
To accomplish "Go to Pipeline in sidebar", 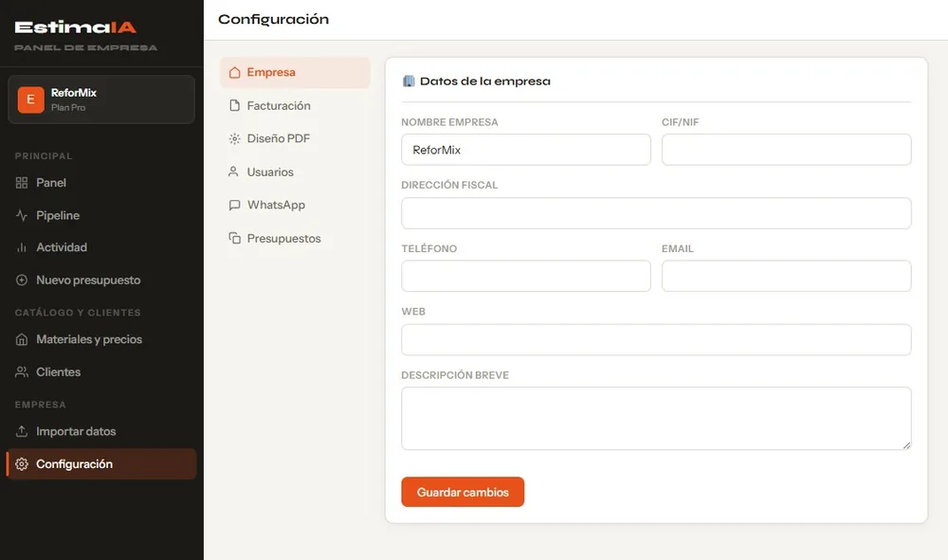I will click(101, 215).
